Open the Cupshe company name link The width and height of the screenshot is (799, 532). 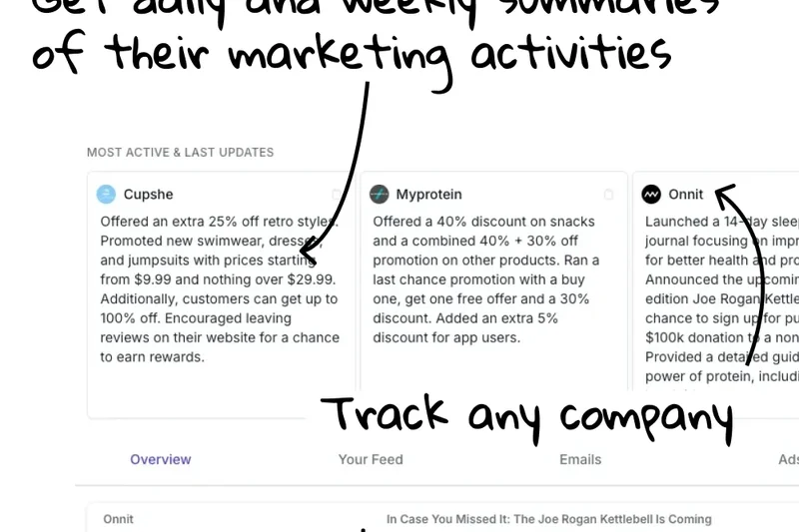click(x=149, y=195)
